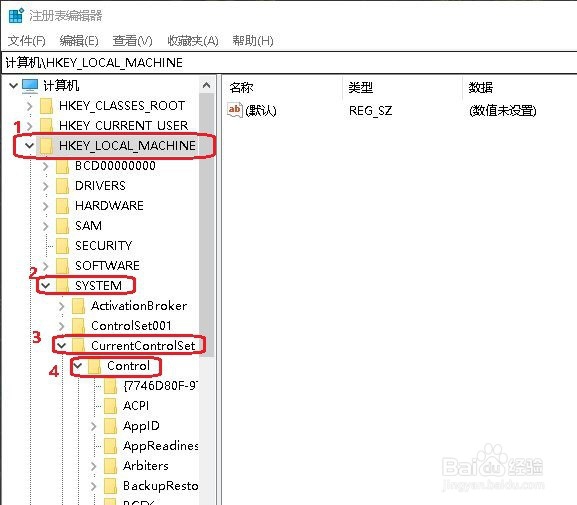This screenshot has height=505, width=577.
Task: Open the 编辑(E) menu
Action: tap(79, 40)
